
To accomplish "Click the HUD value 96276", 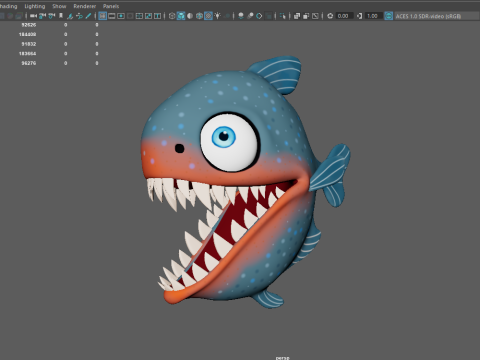I will 29,63.
